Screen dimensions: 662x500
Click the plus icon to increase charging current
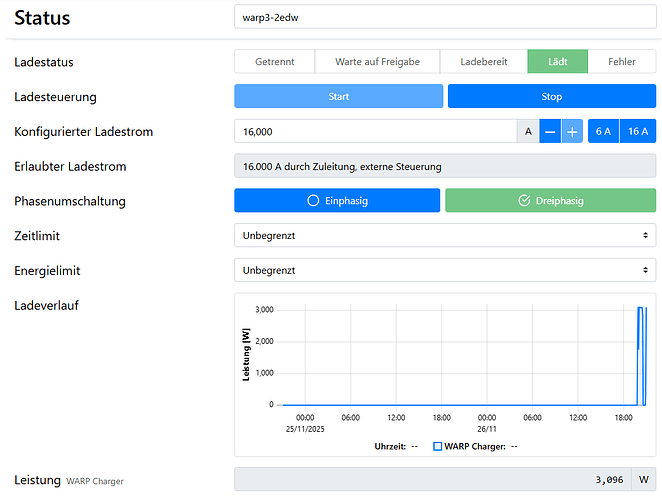click(572, 132)
